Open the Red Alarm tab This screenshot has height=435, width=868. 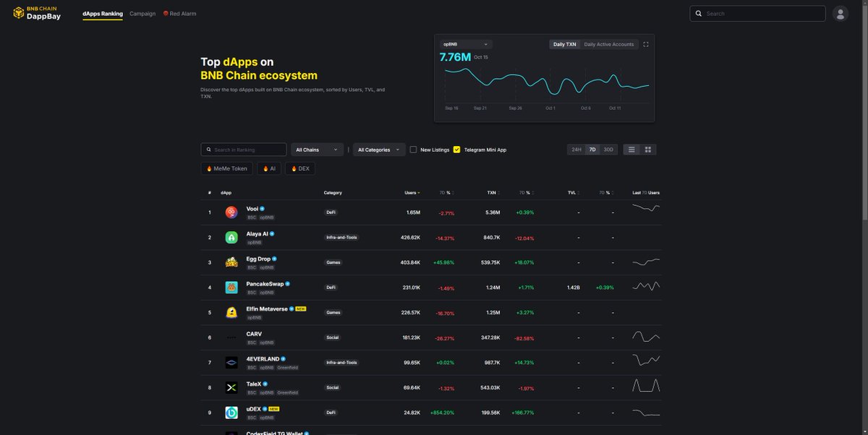(x=180, y=14)
